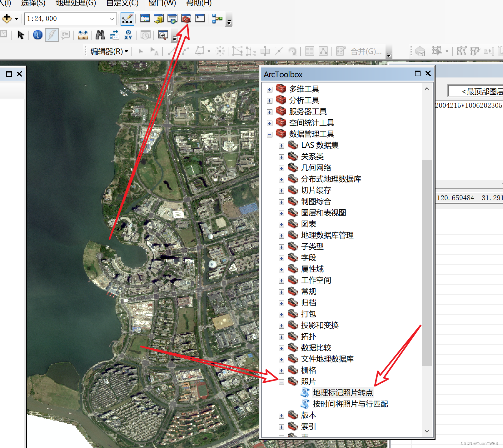The image size is (503, 448).
Task: Select the 地理标记照片转点 tool
Action: [x=343, y=393]
